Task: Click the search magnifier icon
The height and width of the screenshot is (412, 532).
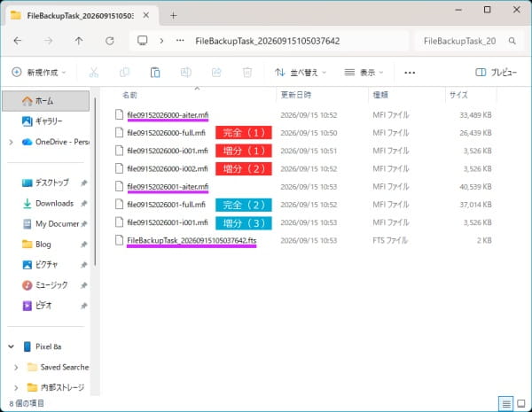Action: point(512,41)
